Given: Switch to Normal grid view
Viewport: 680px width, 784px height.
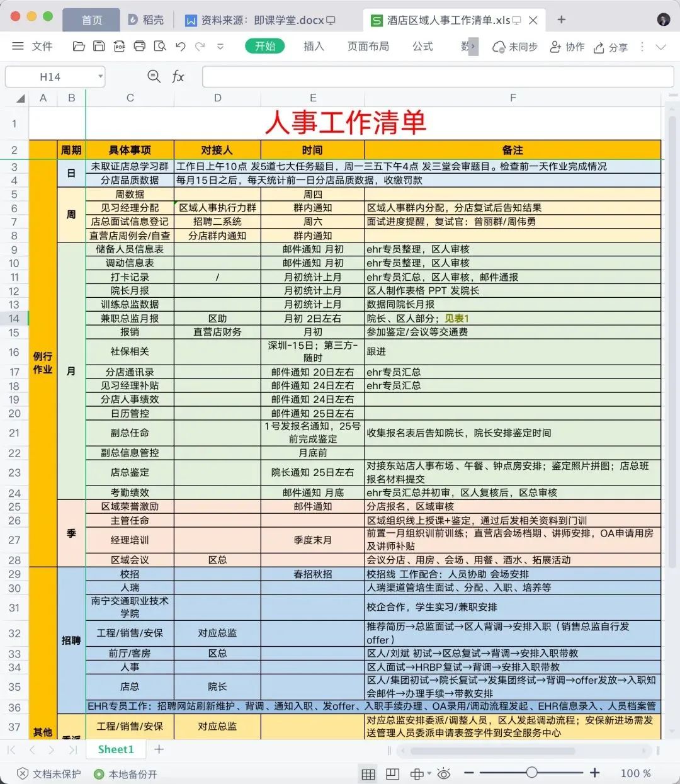Looking at the screenshot, I should 368,774.
